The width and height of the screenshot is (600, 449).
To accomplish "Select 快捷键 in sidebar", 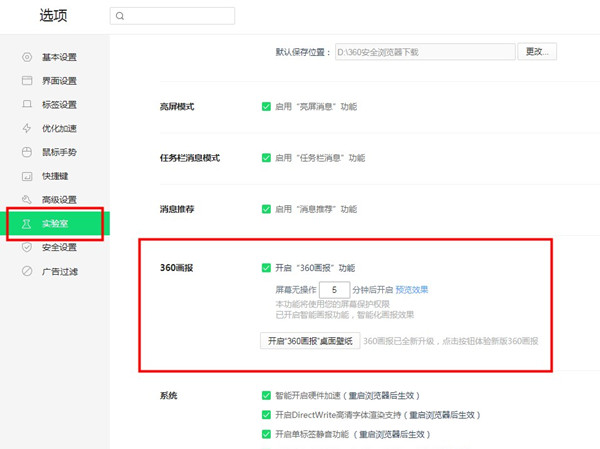I will pyautogui.click(x=55, y=176).
